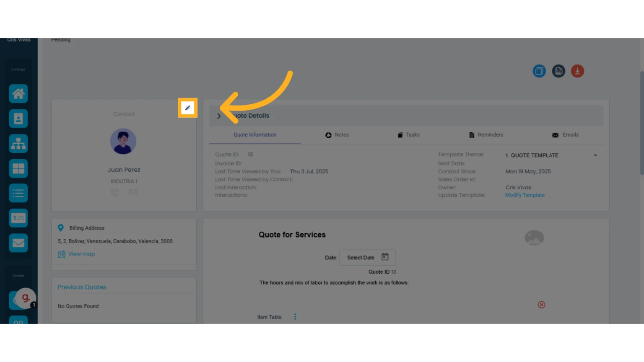Switch to the Reminders tab

486,135
